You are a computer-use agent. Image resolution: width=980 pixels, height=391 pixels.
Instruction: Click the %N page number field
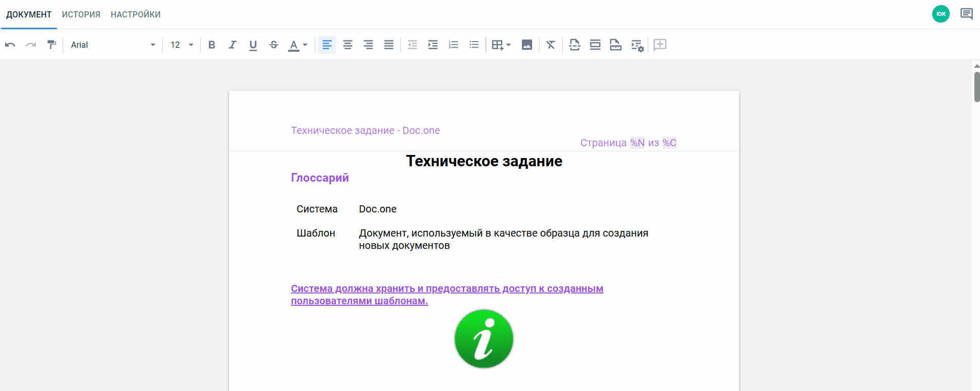point(637,143)
